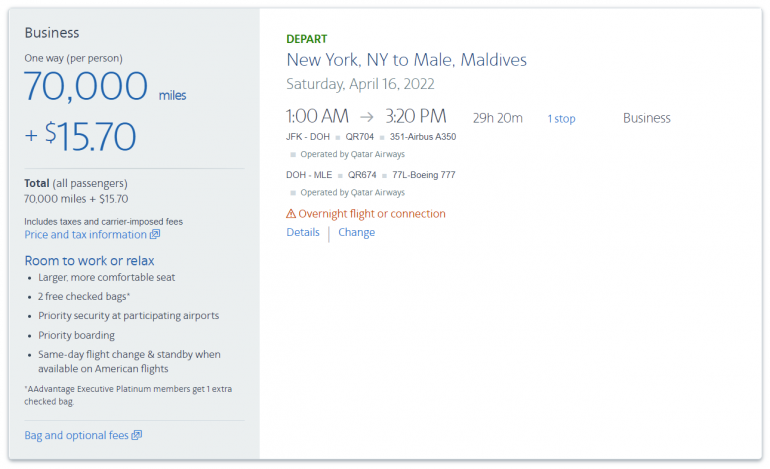Click the DOH - MLE segment label

click(308, 174)
